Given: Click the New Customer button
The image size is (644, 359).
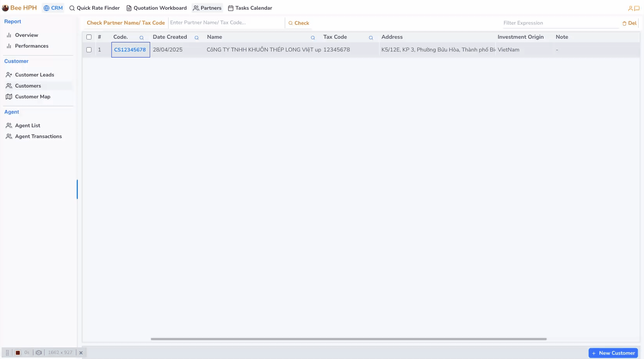Looking at the screenshot, I should pos(613,353).
